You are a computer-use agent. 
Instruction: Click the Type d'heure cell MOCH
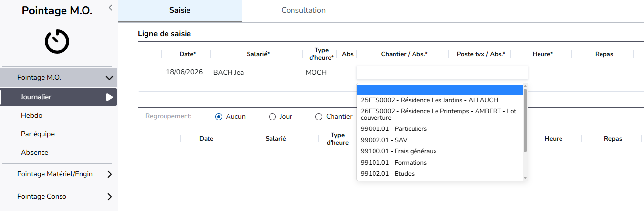[316, 73]
